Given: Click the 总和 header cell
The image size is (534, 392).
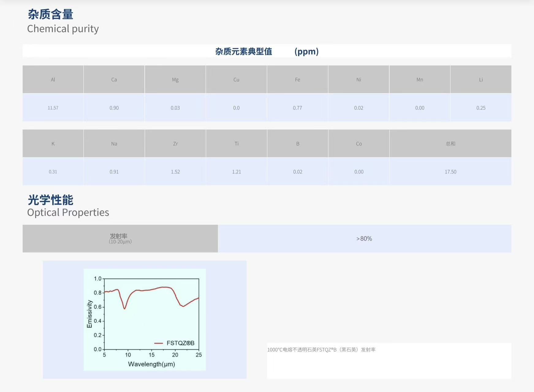Looking at the screenshot, I should pos(450,144).
